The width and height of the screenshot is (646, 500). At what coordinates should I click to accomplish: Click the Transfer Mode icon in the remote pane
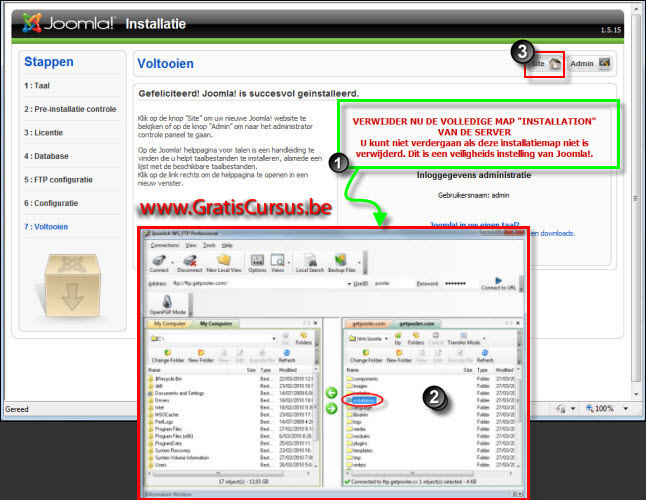click(463, 339)
